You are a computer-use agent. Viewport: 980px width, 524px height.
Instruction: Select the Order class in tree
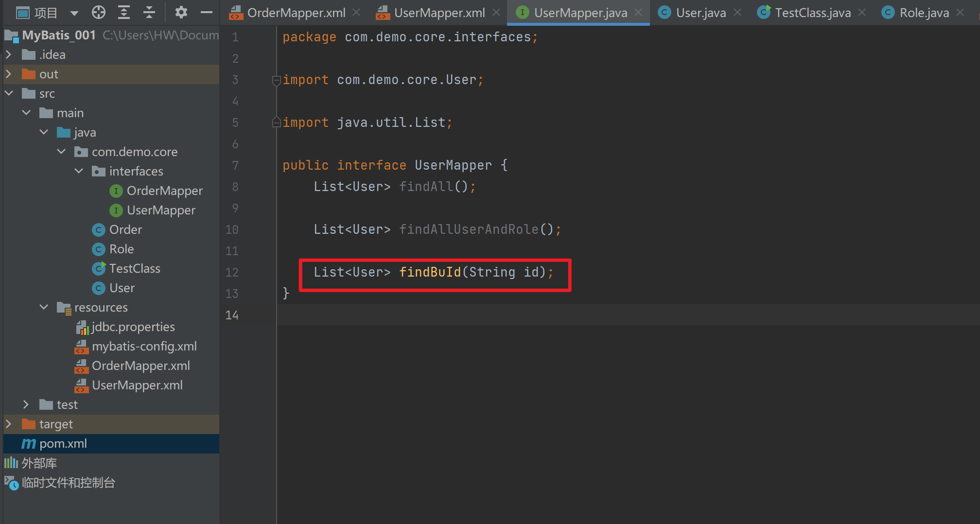[x=125, y=229]
